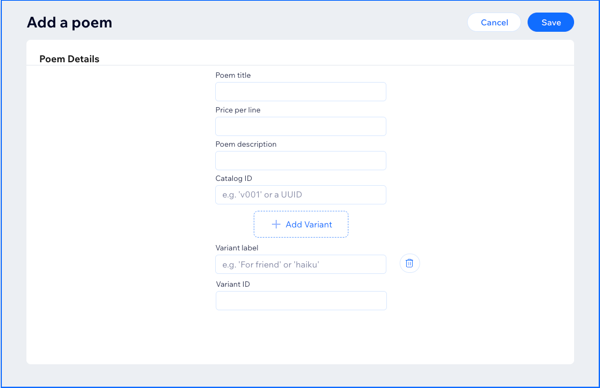Screen dimensions: 600x388
Task: Click the 'Poem Details' section heading
Action: pyautogui.click(x=69, y=59)
